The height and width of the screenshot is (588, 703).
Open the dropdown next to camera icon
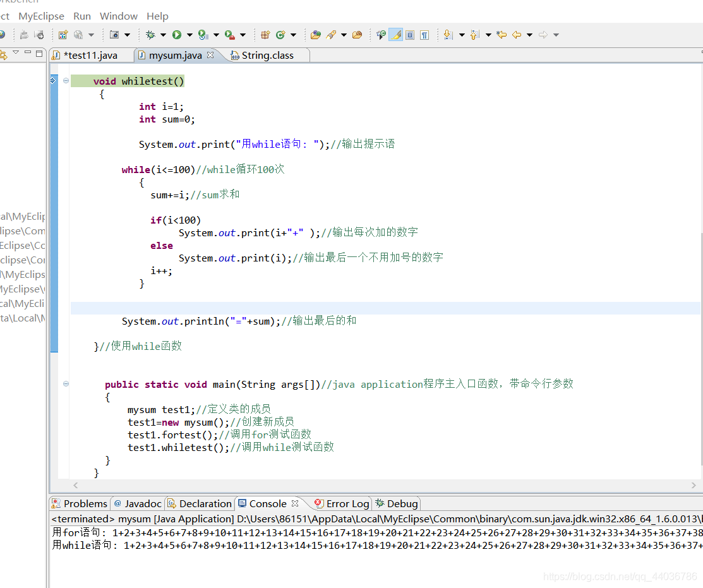[x=128, y=35]
